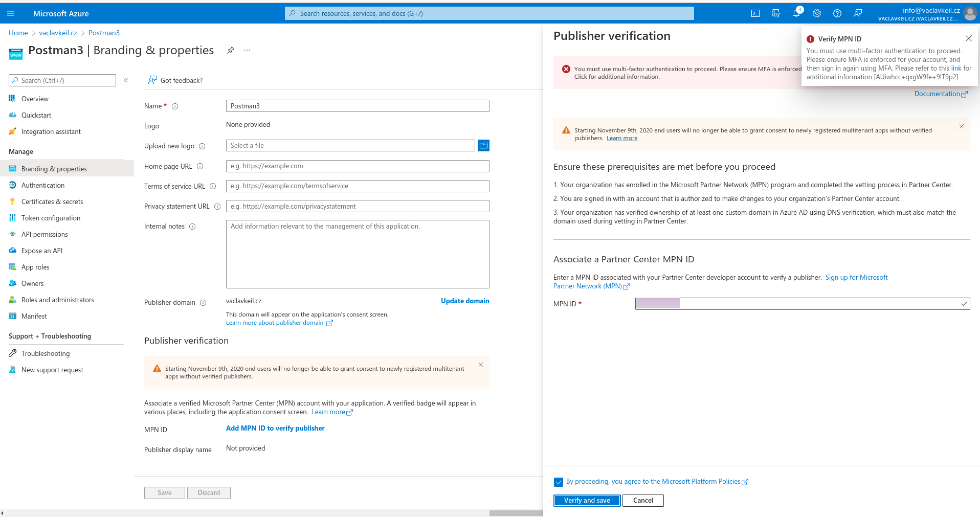The image size is (980, 517).
Task: Show info tooltip for Publisher domain
Action: [203, 303]
